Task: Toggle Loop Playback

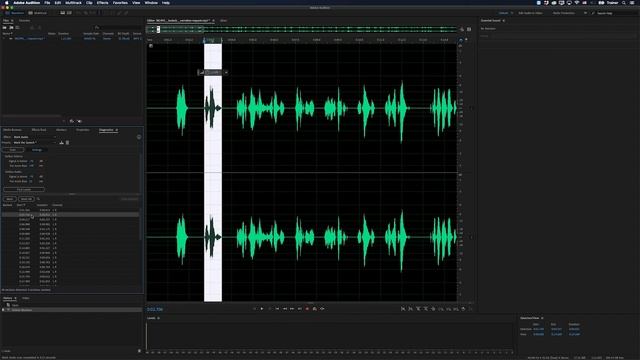Action: click(315, 309)
